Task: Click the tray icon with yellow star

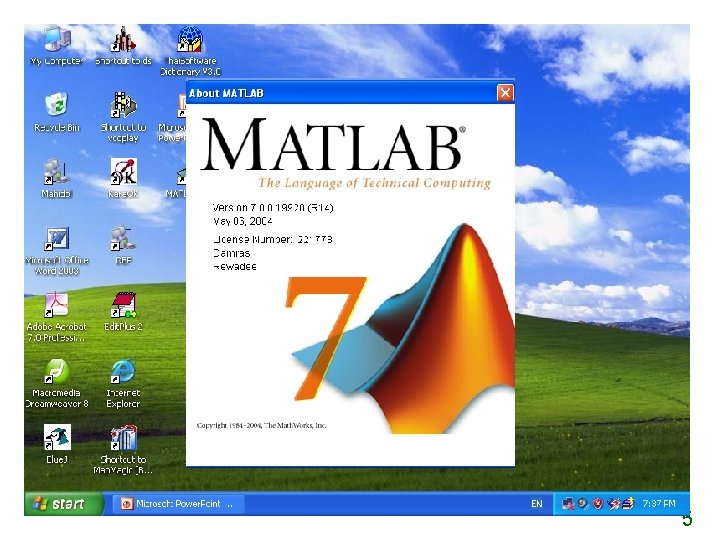Action: [628, 504]
